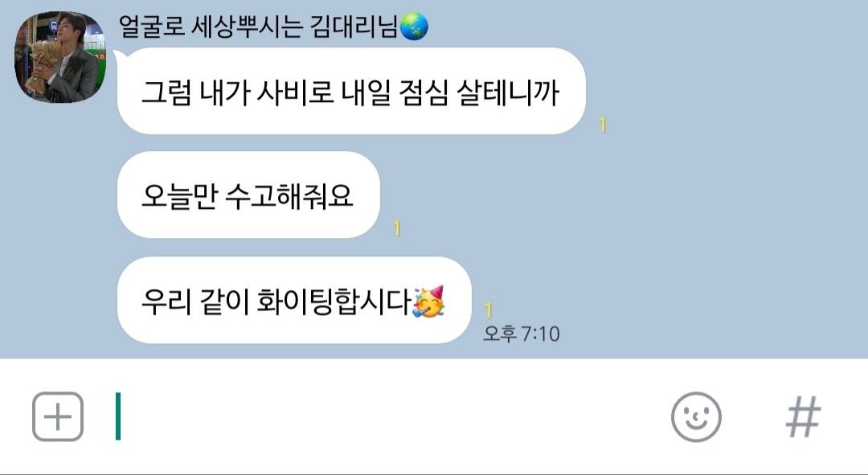The height and width of the screenshot is (475, 868).
Task: Tap the hashtag search button
Action: 803,416
